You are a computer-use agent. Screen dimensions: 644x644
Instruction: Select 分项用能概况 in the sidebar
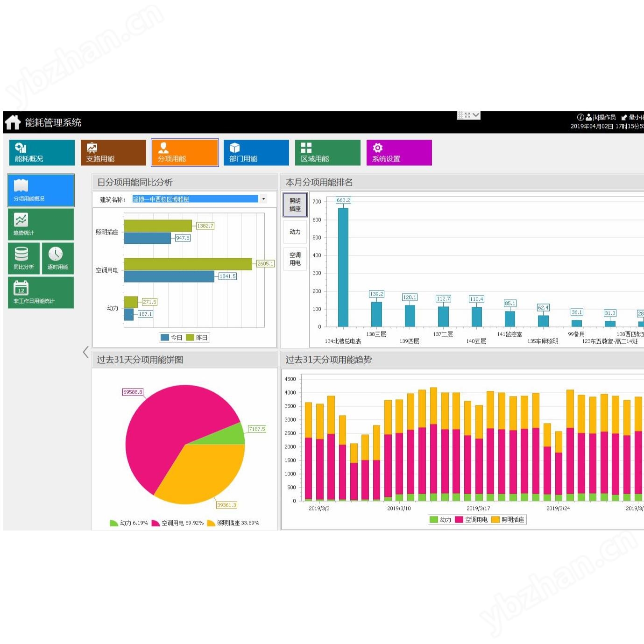41,190
